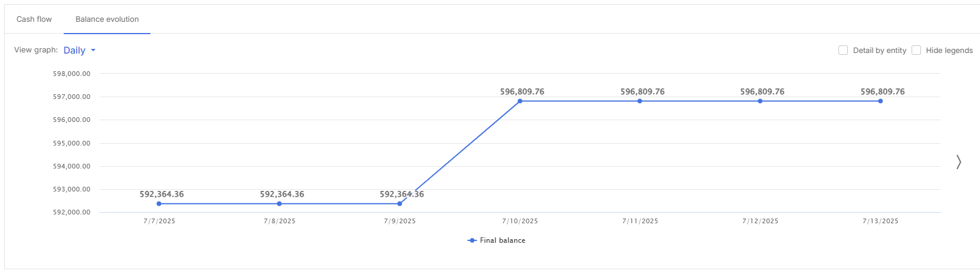
Task: Open the Daily view graph dropdown
Action: point(74,51)
